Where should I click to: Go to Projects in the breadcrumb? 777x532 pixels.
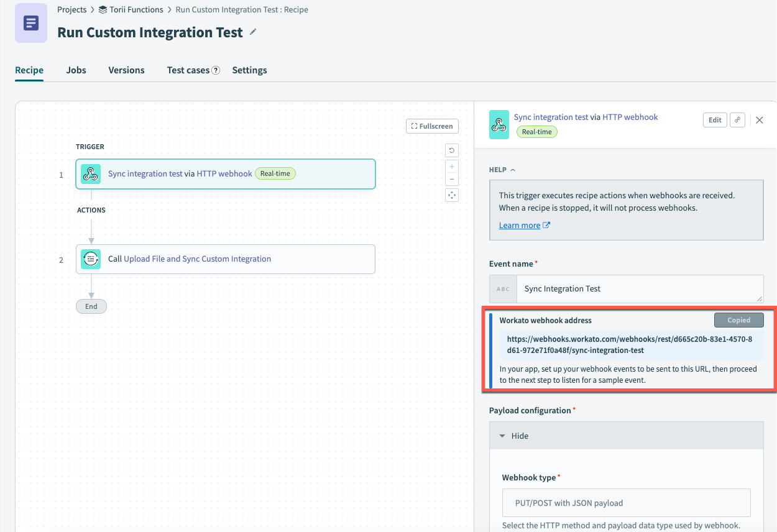pyautogui.click(x=71, y=9)
